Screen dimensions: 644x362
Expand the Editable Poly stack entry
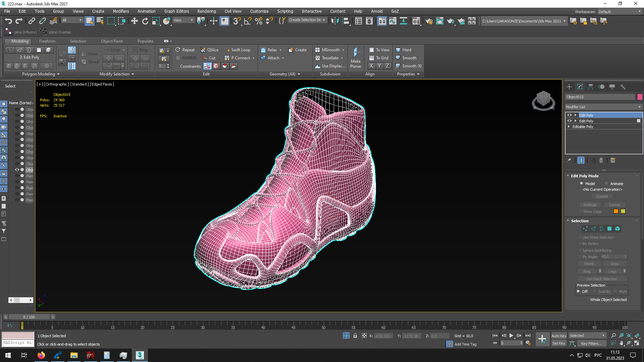pos(569,127)
